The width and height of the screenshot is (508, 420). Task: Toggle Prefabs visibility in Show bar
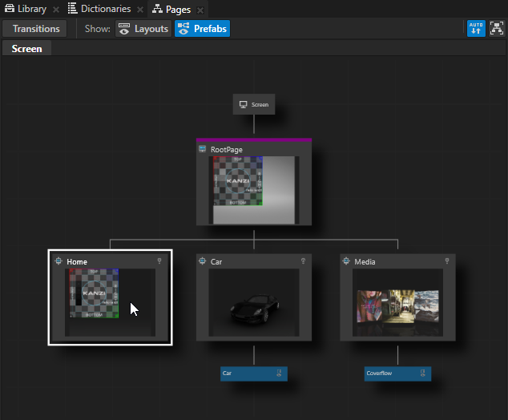pos(202,29)
